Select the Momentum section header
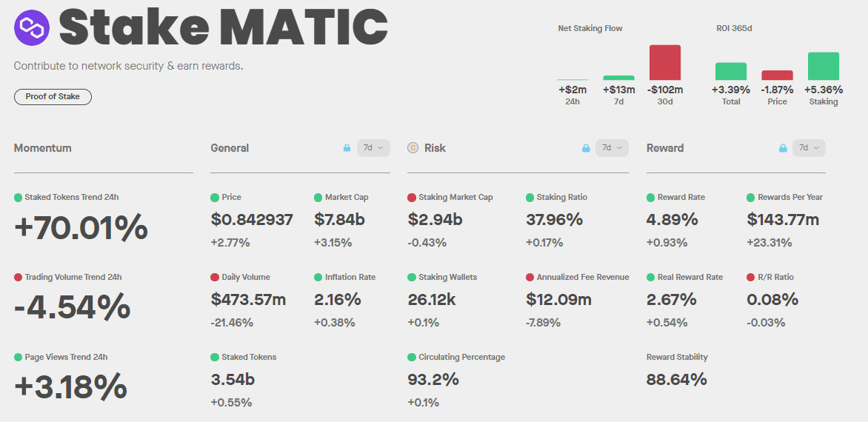Viewport: 868px width, 422px height. [43, 148]
